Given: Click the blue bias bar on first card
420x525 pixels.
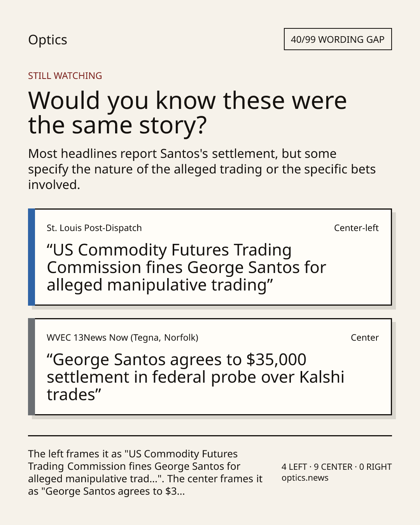Looking at the screenshot, I should 31,257.
